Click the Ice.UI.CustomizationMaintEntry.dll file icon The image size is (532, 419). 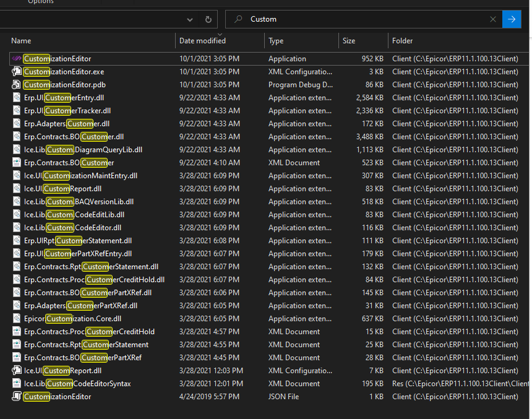17,176
